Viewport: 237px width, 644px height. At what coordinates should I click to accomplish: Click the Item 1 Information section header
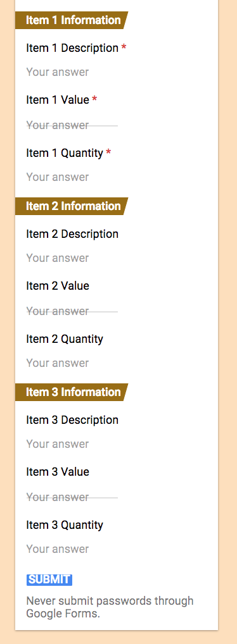point(72,20)
